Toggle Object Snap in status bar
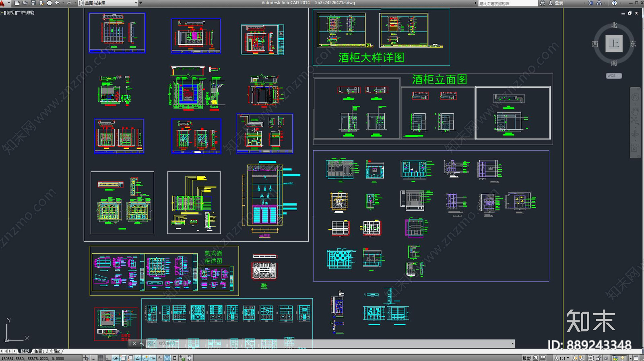This screenshot has height=361, width=644. point(123,358)
